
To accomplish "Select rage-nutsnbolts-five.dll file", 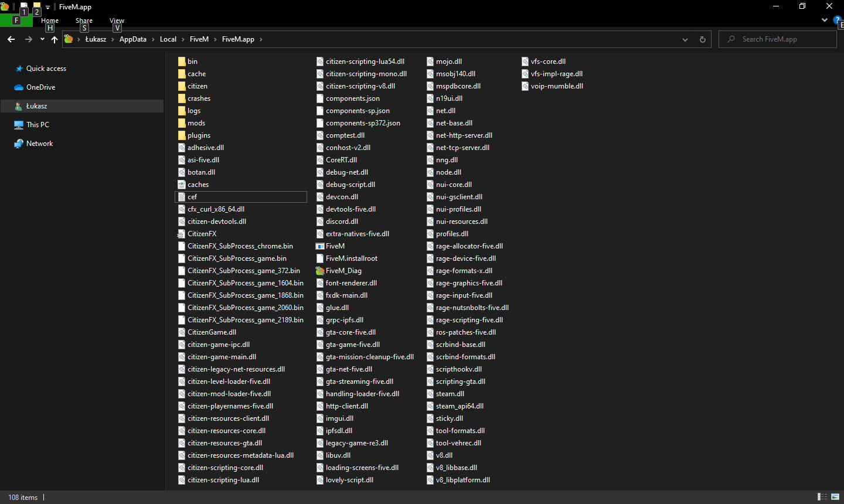I will pyautogui.click(x=468, y=308).
